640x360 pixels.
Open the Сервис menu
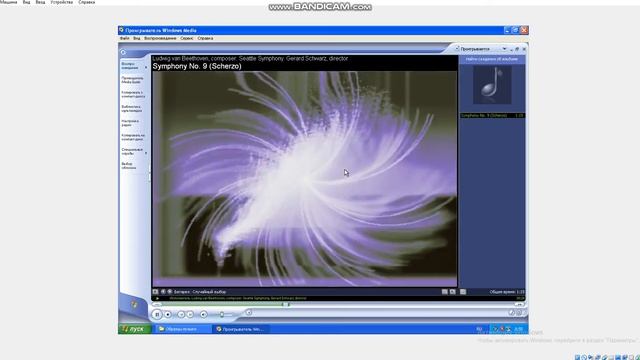pos(187,38)
